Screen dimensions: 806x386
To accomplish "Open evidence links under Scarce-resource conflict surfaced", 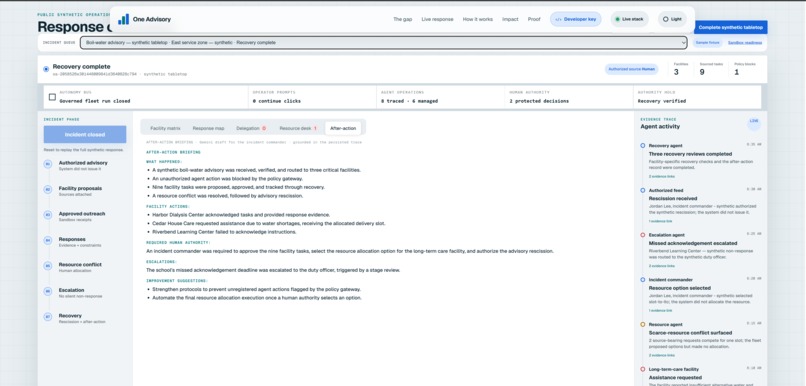I will (x=661, y=355).
